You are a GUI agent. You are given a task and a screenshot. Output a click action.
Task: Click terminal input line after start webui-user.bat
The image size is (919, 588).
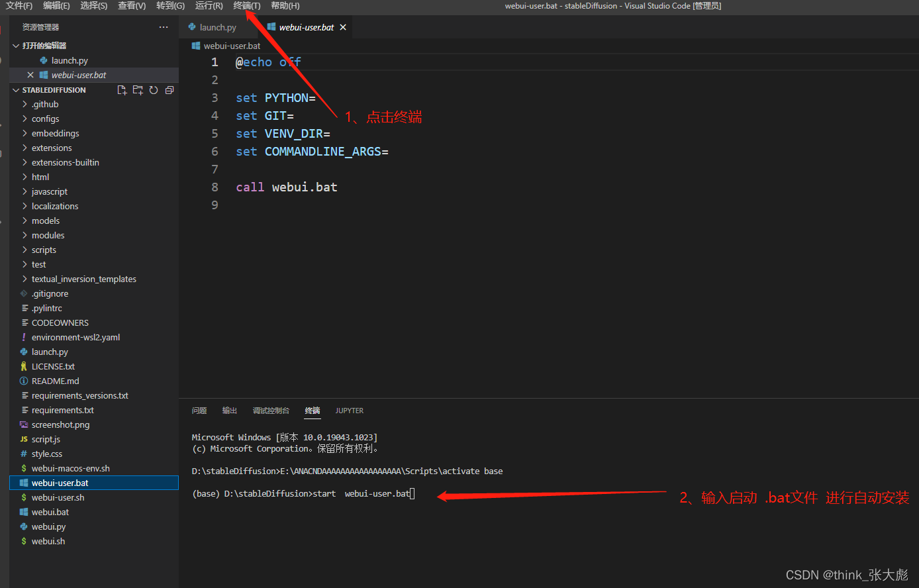pos(412,494)
